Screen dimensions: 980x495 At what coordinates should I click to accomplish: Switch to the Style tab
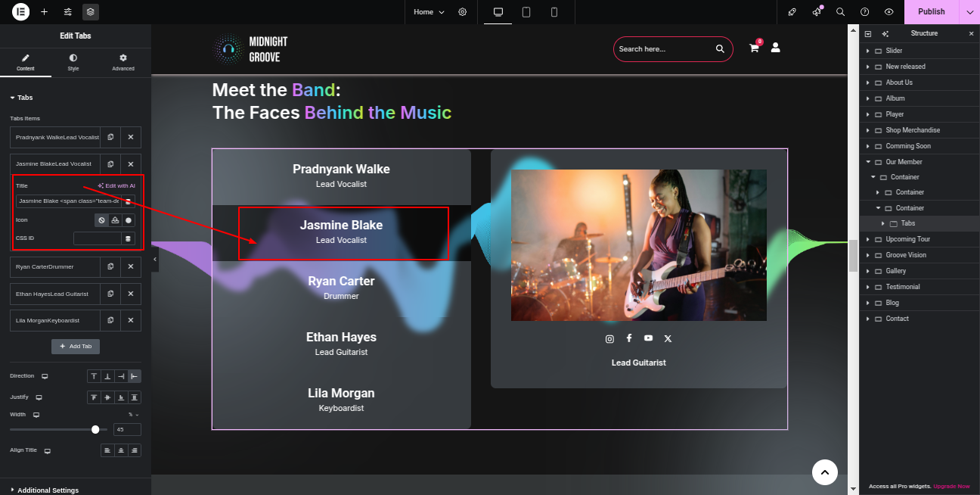tap(73, 62)
